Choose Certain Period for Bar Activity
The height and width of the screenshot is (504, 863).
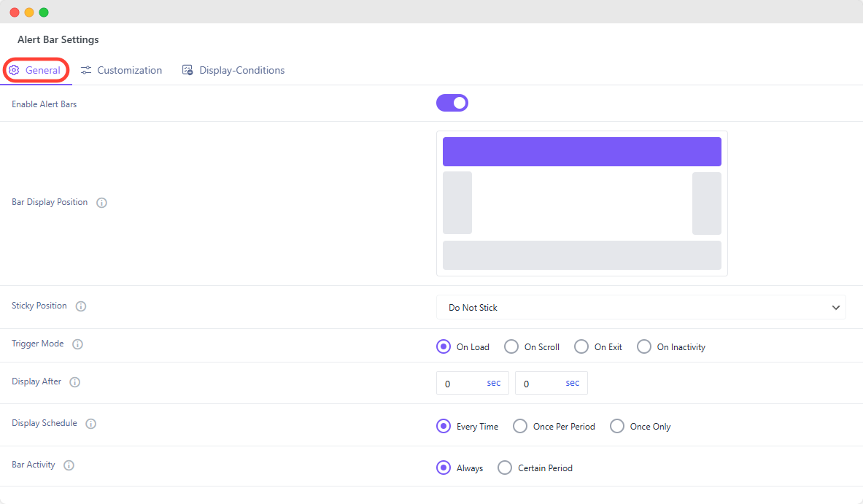click(x=505, y=468)
